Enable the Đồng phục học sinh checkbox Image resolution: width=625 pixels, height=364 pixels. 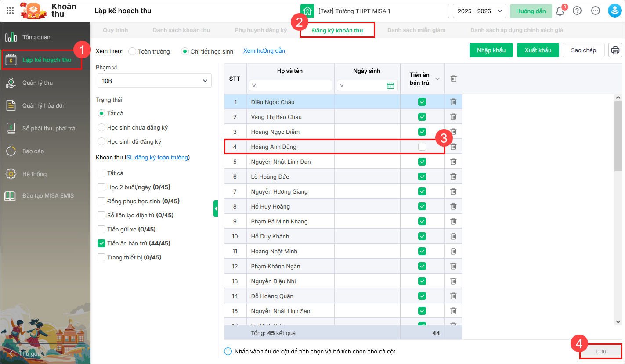click(x=101, y=201)
